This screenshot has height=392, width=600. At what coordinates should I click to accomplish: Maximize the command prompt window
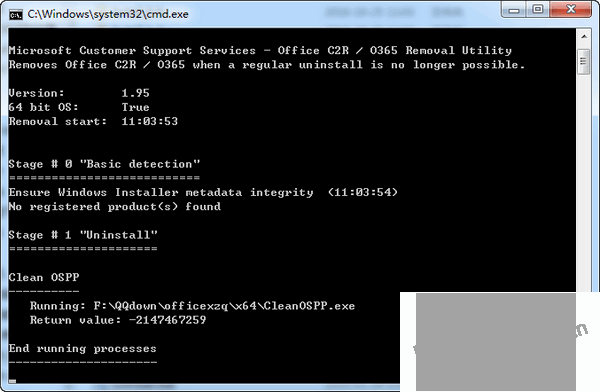tap(538, 9)
